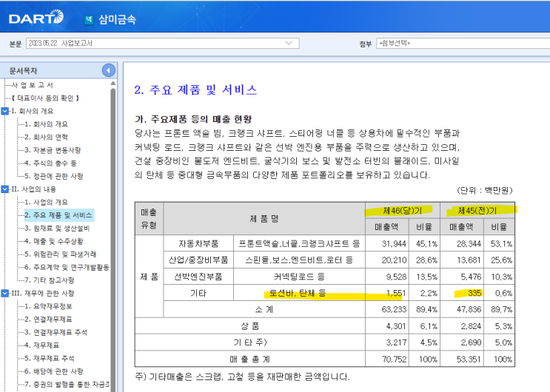Image resolution: width=550 pixels, height=392 pixels.
Task: Click the scrollbar up arrow in 문서목차
Action: click(x=113, y=84)
